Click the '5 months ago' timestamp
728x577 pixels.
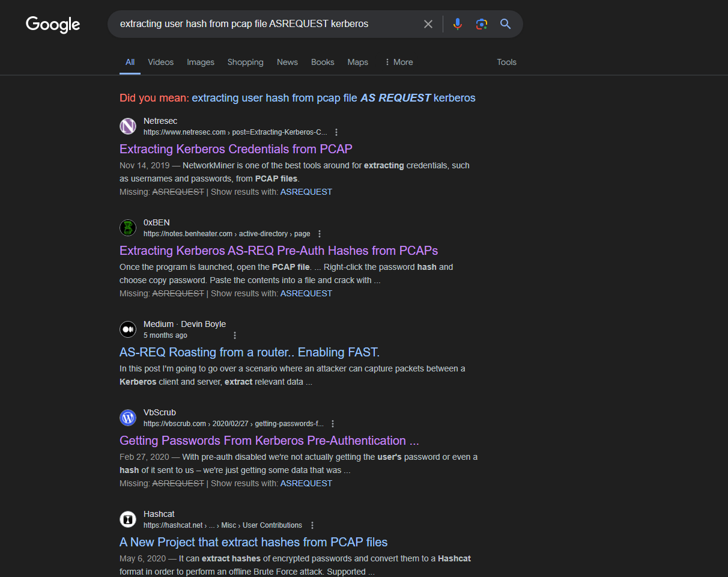(x=165, y=335)
